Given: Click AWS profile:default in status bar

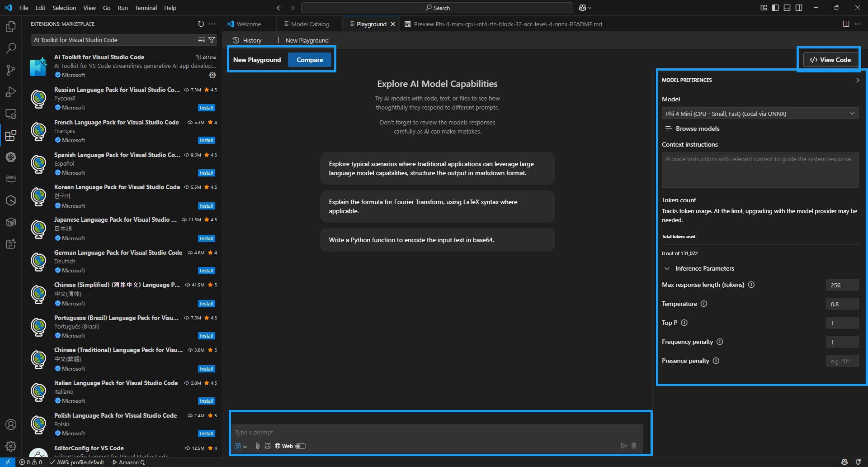Looking at the screenshot, I should (x=77, y=462).
